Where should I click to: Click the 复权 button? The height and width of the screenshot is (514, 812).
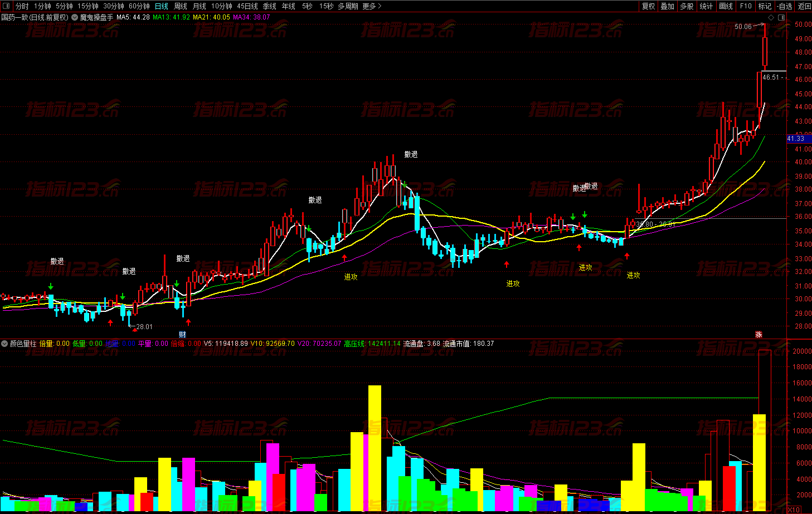coord(648,6)
